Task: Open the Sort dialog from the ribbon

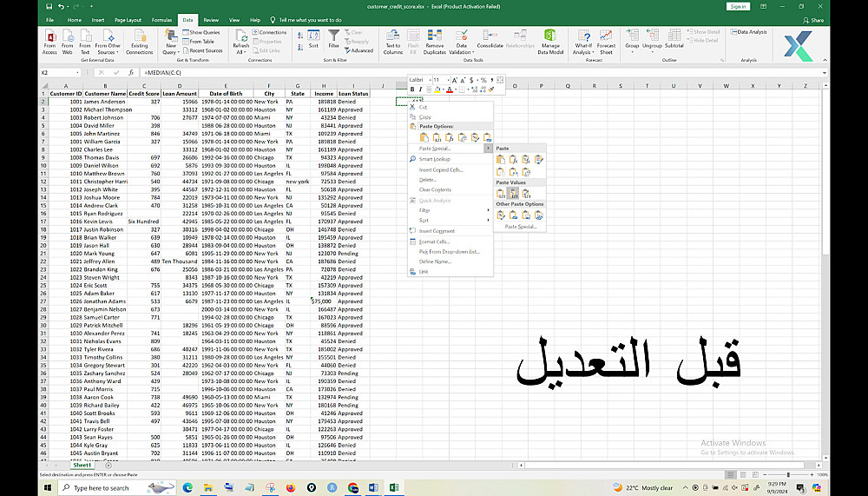Action: point(314,39)
